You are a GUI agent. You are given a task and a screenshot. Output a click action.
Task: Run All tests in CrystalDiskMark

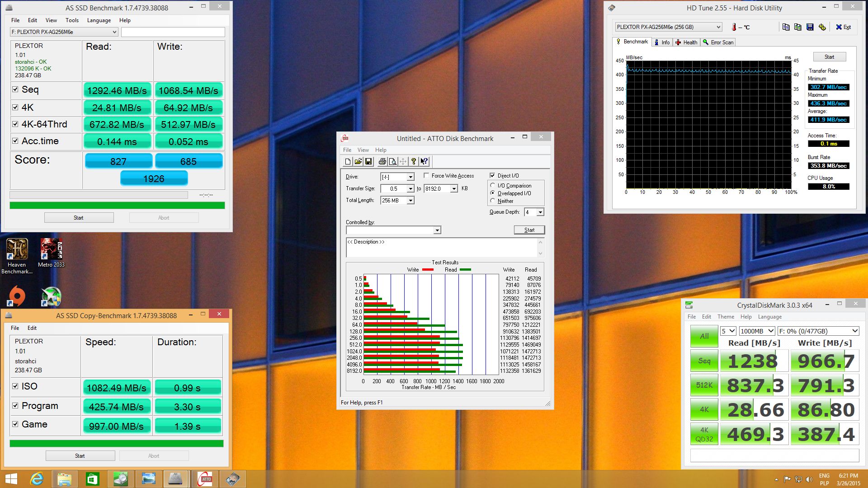pos(703,336)
